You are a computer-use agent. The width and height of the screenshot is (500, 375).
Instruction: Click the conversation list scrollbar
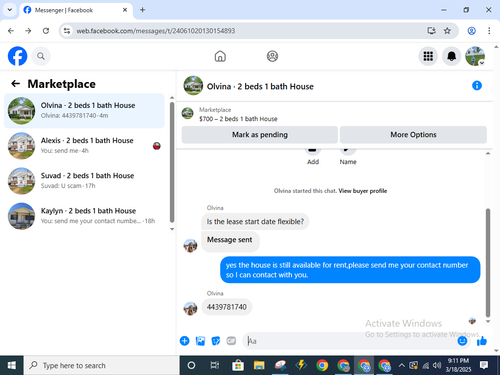click(x=172, y=163)
